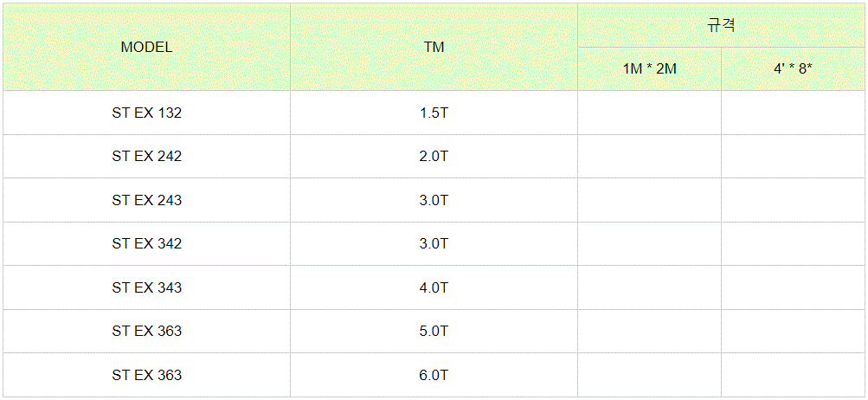The width and height of the screenshot is (868, 400).
Task: Click empty 1M * 2M cell in 6.0T row
Action: pyautogui.click(x=649, y=375)
